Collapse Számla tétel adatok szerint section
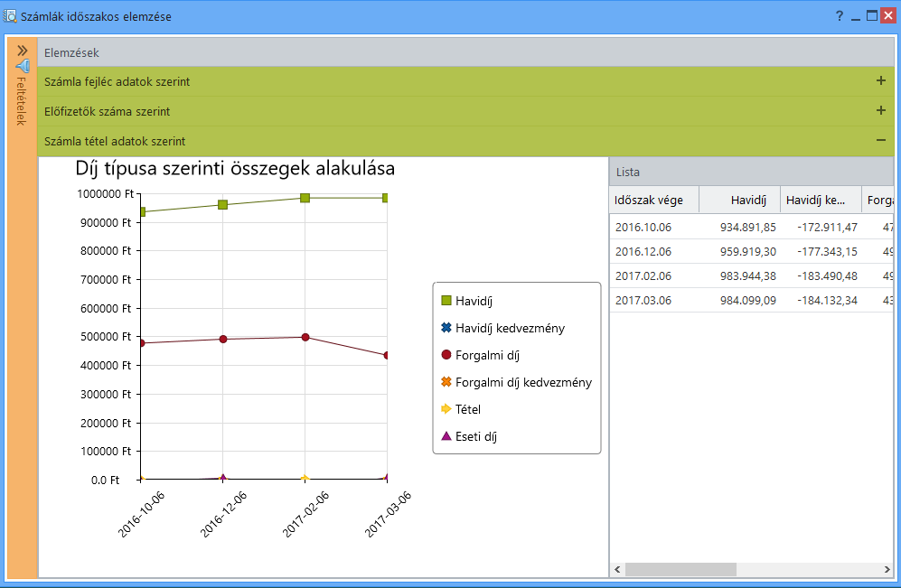Image resolution: width=901 pixels, height=588 pixels. pyautogui.click(x=465, y=141)
